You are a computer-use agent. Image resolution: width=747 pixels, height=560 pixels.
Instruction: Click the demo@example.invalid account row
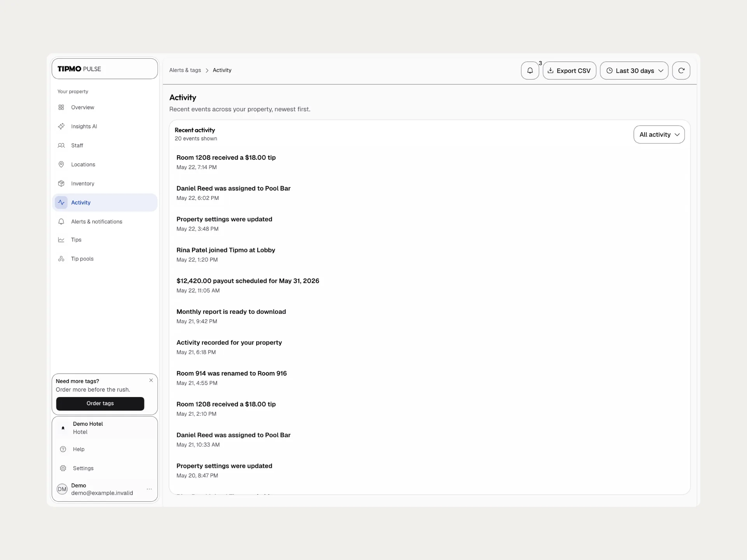coord(105,489)
